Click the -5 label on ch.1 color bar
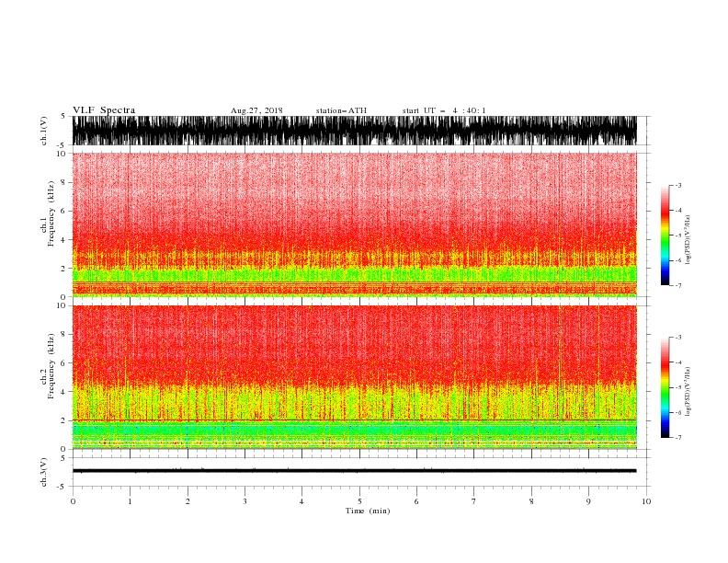The image size is (728, 563). point(677,236)
